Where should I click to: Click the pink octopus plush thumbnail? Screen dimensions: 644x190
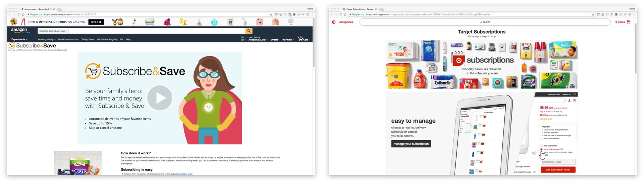pyautogui.click(x=167, y=22)
